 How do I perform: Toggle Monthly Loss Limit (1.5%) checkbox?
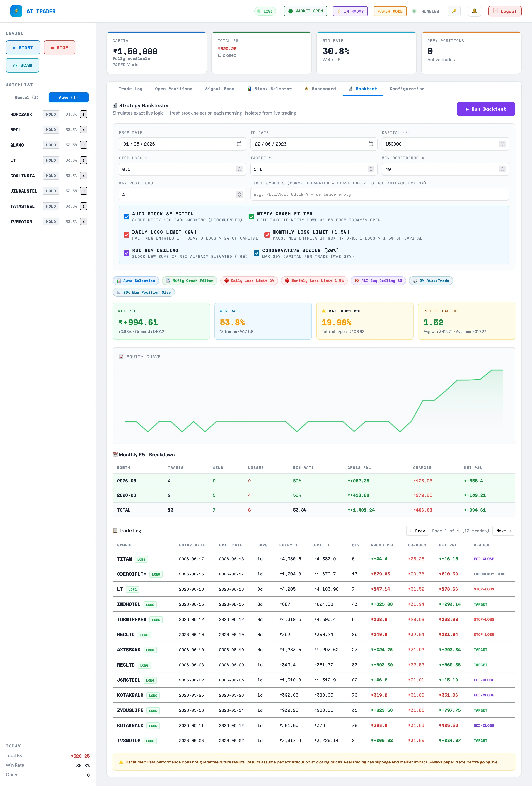[x=267, y=235]
